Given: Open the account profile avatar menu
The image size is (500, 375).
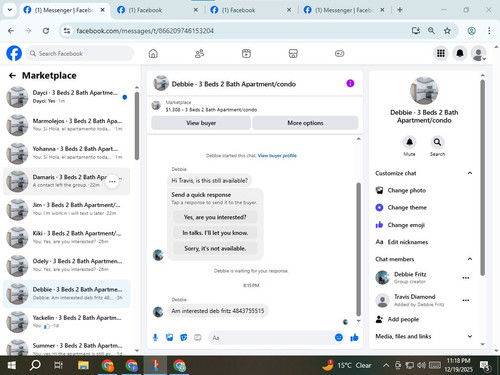Looking at the screenshot, I should [x=478, y=53].
